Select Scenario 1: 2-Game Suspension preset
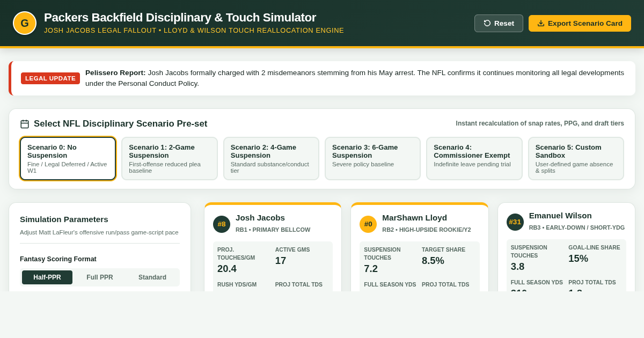The image size is (644, 338). click(x=170, y=158)
